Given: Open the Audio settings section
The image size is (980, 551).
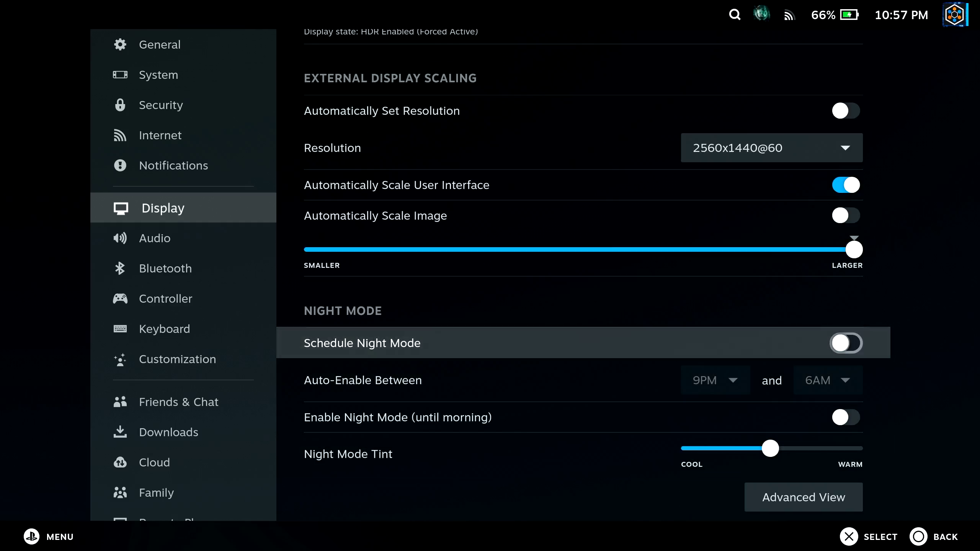Looking at the screenshot, I should pos(155,238).
